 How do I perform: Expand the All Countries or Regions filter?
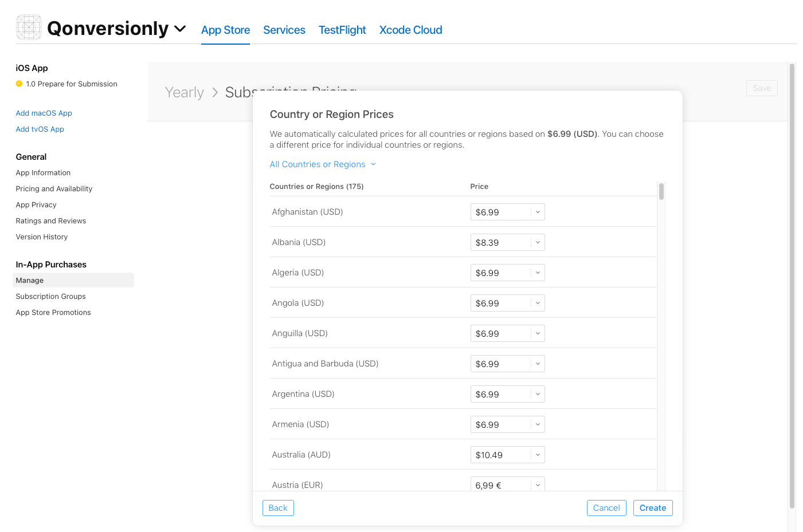323,164
